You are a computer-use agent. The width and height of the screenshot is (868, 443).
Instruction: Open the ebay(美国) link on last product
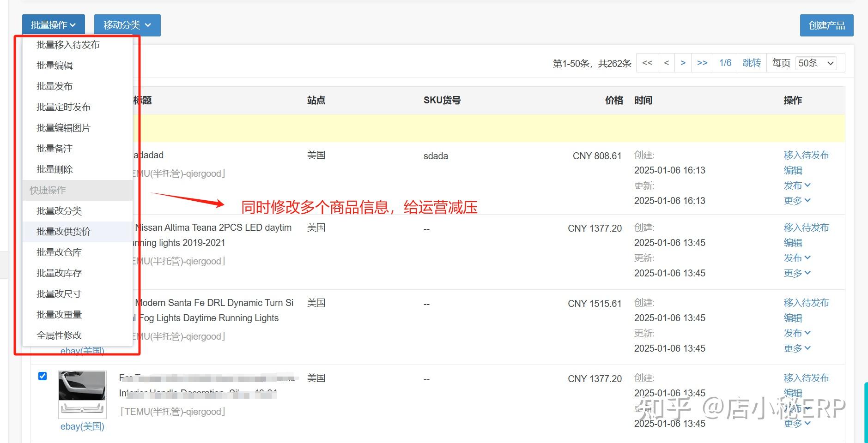(x=82, y=426)
